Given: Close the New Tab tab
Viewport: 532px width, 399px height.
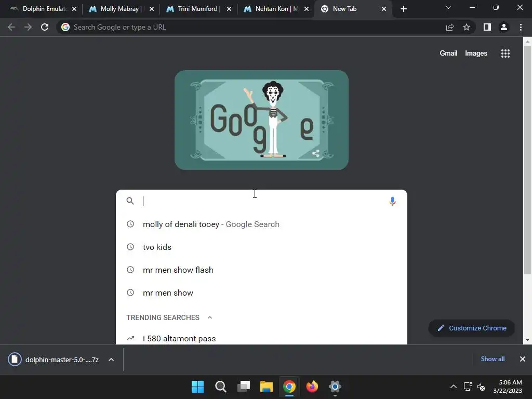Looking at the screenshot, I should point(384,9).
